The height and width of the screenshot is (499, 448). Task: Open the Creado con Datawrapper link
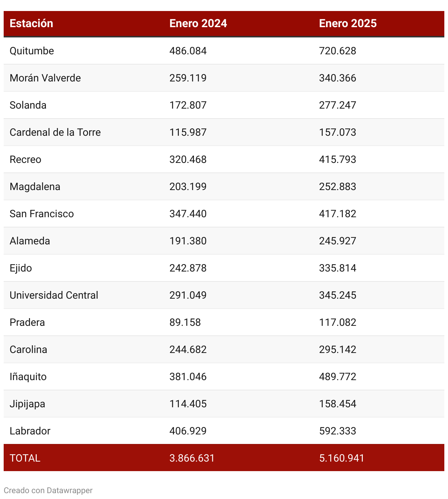coord(48,491)
